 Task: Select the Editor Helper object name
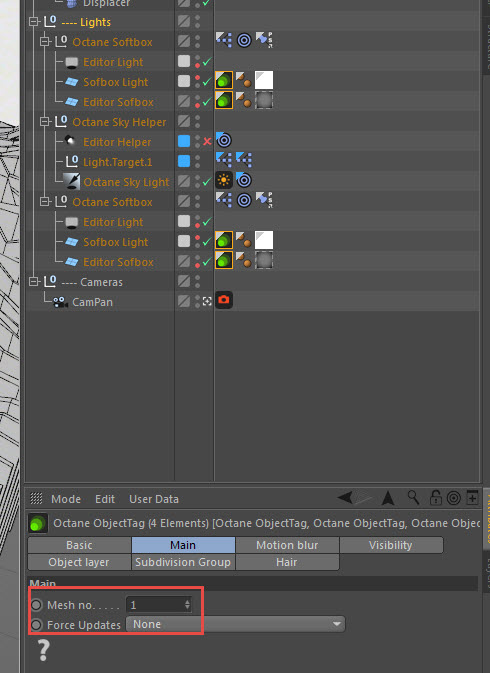(117, 142)
